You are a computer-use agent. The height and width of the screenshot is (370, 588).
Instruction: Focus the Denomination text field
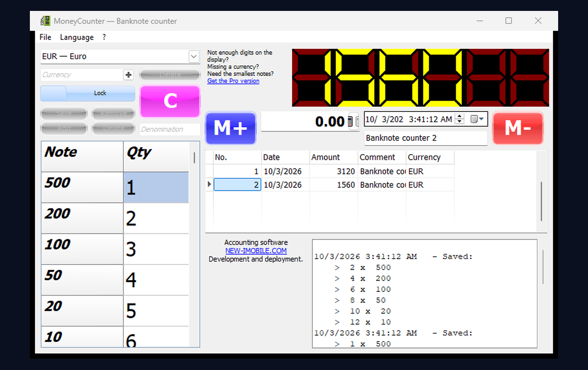[170, 129]
